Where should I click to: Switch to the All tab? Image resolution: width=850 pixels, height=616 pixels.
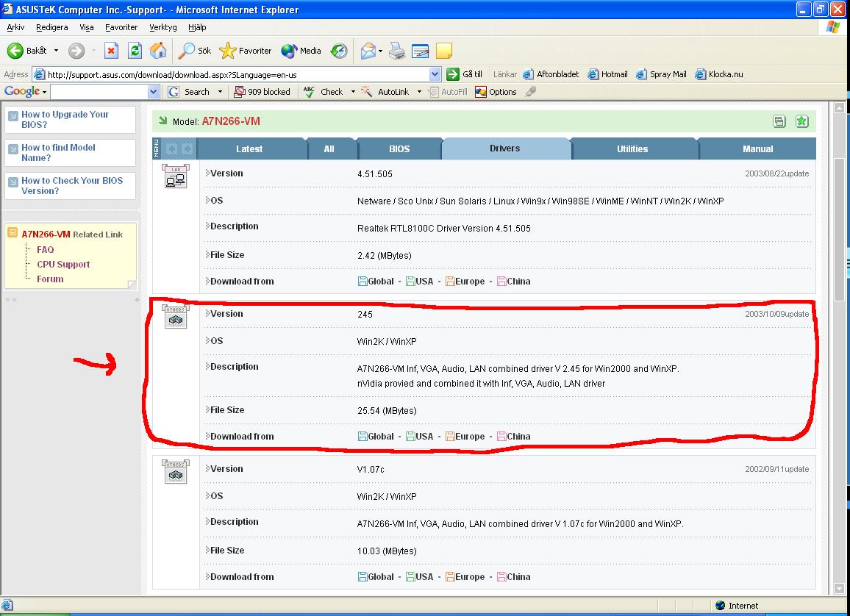(329, 149)
